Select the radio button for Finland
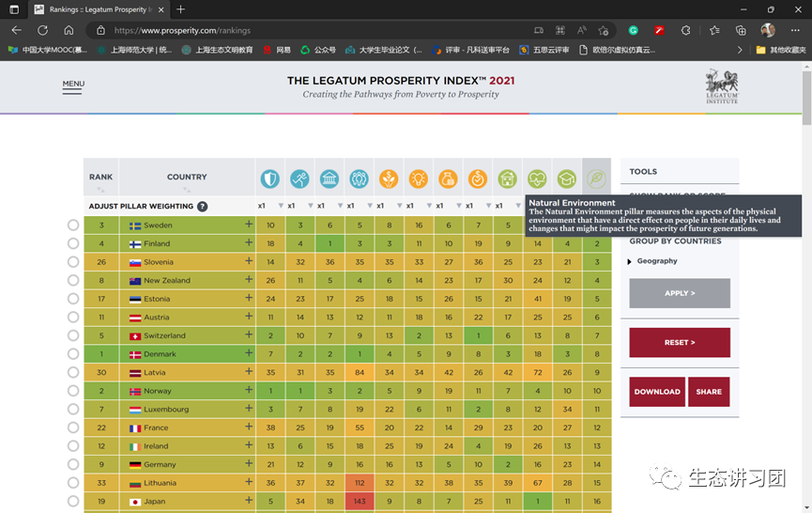Screen dimensions: 812x513 click(73, 243)
